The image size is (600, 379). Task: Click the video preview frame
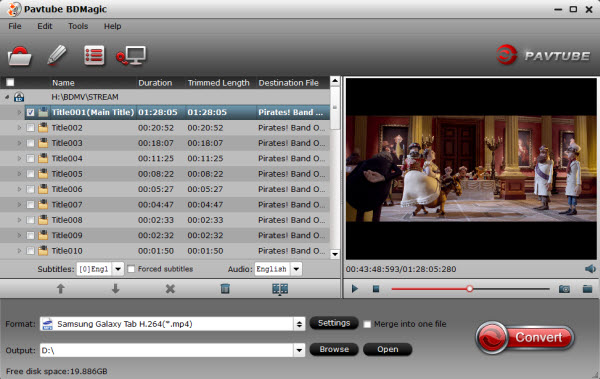tap(471, 168)
